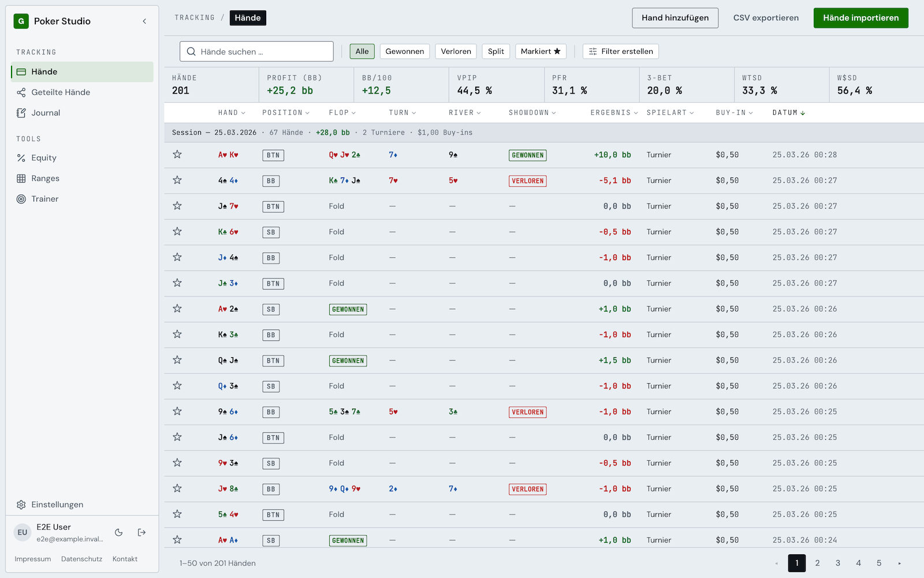
Task: Star the 4♠ 4♦ hand row
Action: pyautogui.click(x=177, y=180)
